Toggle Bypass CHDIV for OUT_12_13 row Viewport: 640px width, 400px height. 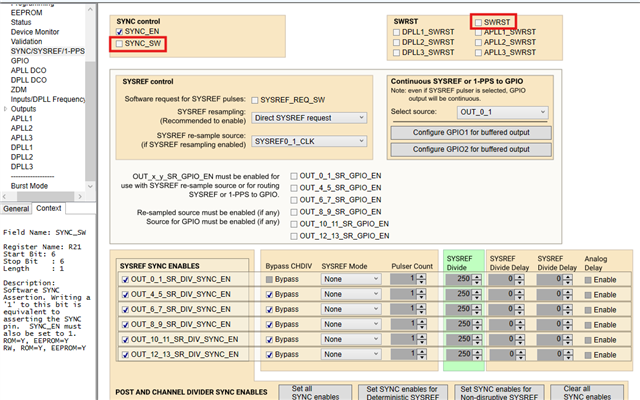pyautogui.click(x=269, y=355)
